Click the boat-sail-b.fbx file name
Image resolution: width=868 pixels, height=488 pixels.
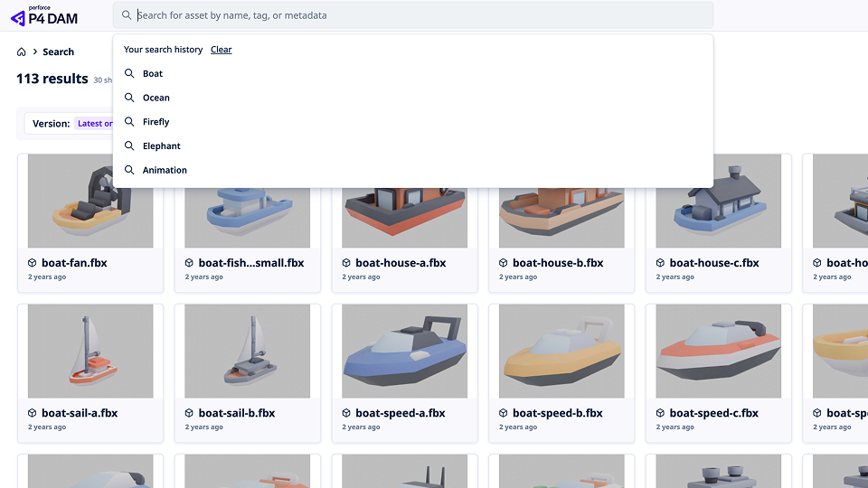point(237,413)
